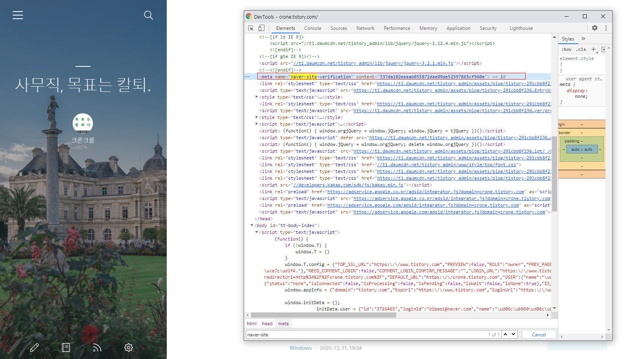Toggle the device toolbar icon
The width and height of the screenshot is (644, 359).
[x=261, y=28]
